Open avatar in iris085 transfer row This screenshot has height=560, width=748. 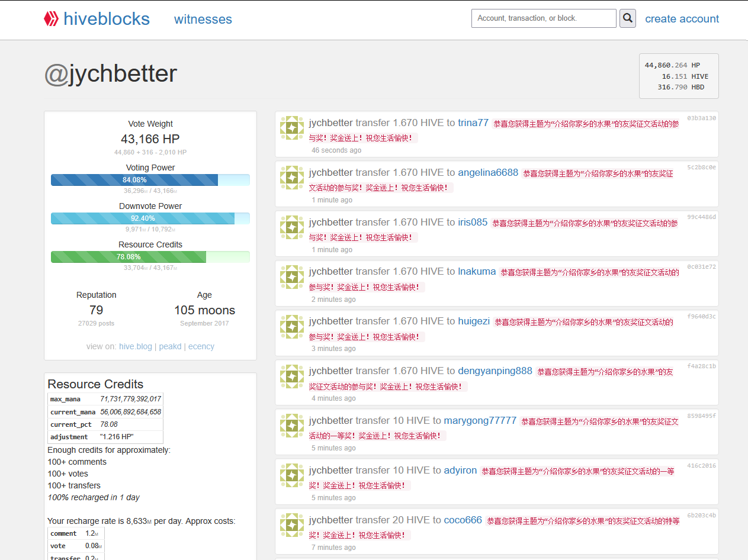pos(291,227)
